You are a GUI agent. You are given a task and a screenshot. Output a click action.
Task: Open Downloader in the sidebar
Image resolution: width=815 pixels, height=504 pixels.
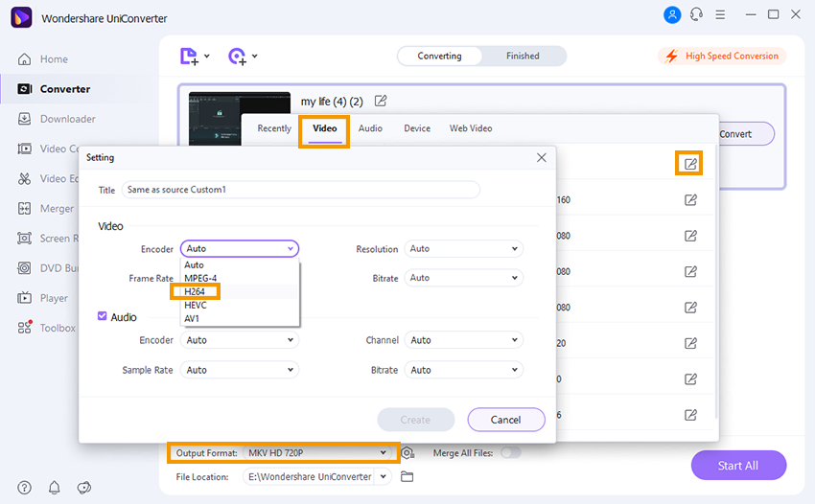tap(67, 119)
